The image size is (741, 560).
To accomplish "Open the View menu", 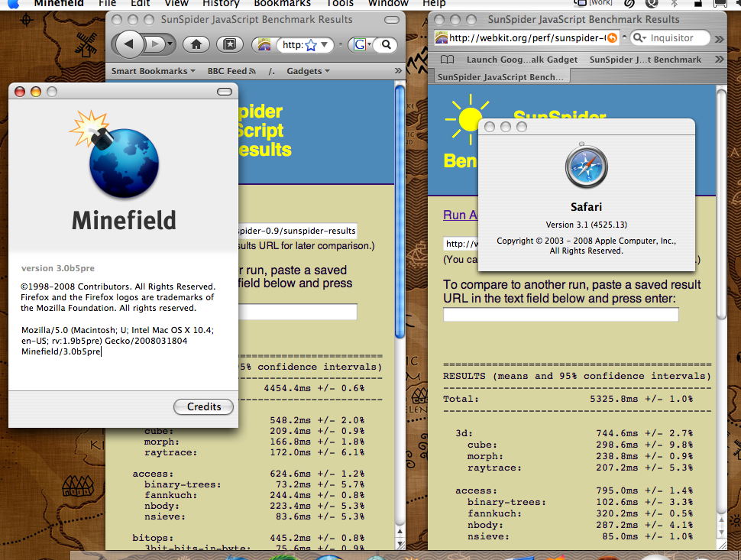I will click(176, 4).
